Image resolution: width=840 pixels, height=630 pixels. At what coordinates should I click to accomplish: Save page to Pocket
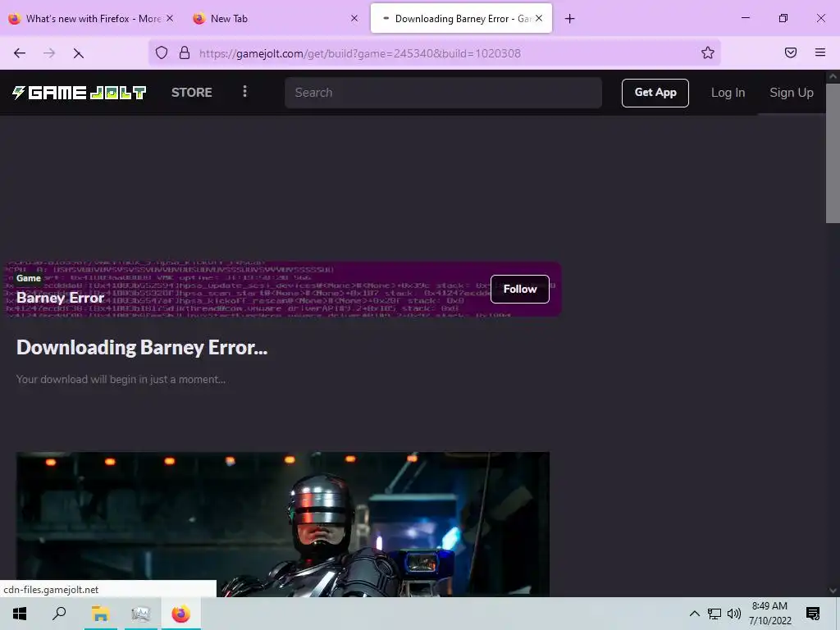tap(791, 52)
